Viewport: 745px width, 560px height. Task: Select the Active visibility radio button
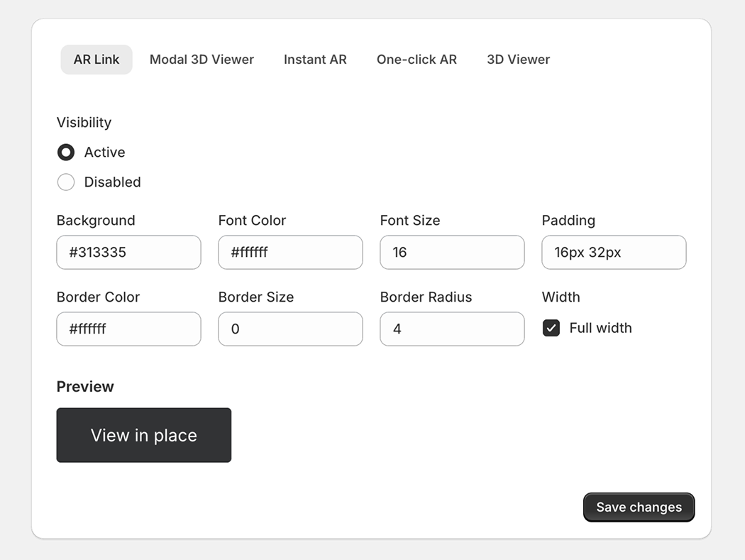point(66,153)
